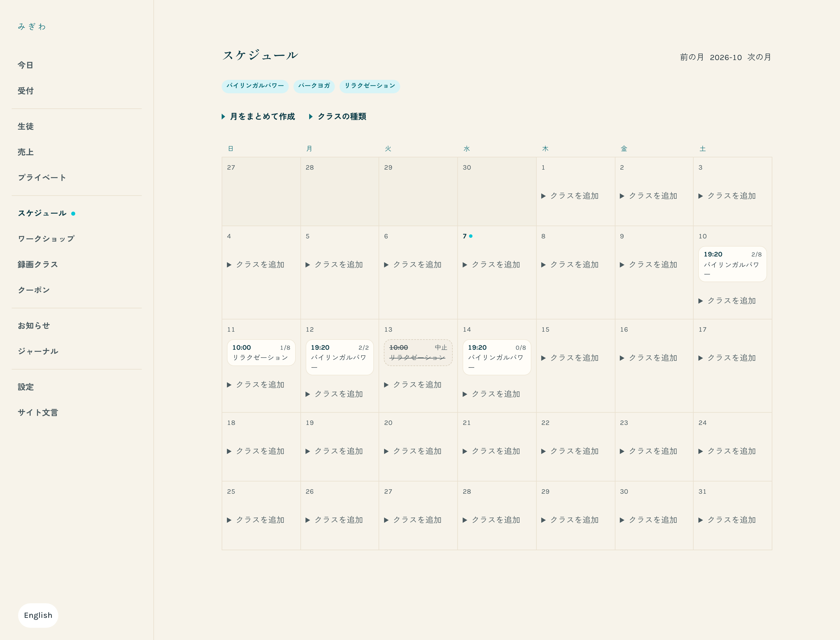Screen dimensions: 840x640
Task: Open 設定 page
Action: click(26, 387)
